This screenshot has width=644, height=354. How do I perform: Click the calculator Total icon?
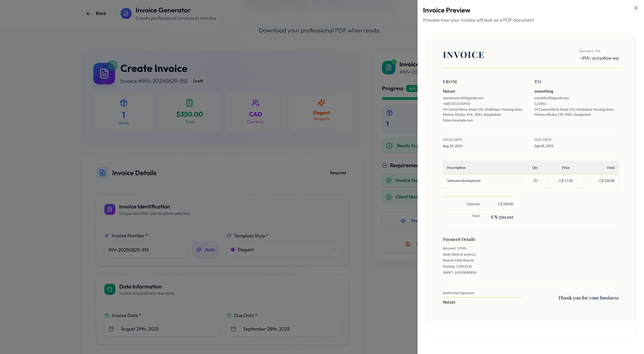[x=189, y=103]
